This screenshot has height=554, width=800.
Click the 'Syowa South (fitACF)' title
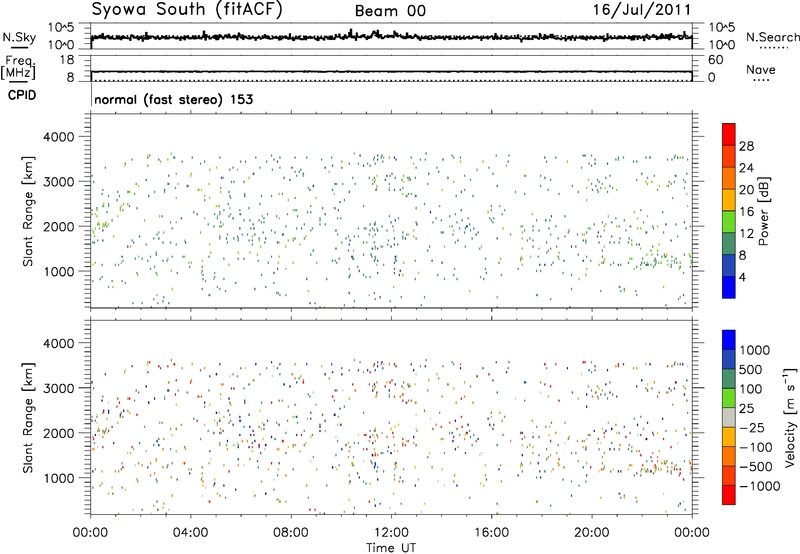pyautogui.click(x=187, y=10)
